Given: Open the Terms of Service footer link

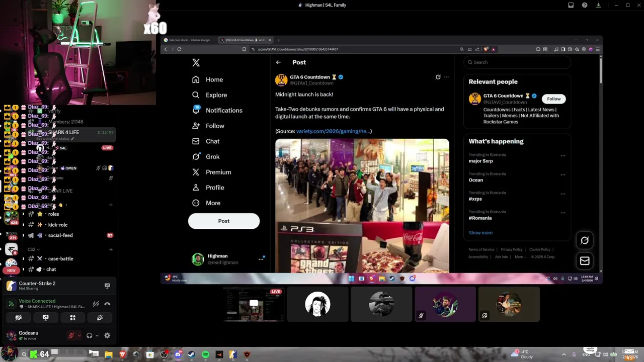Looking at the screenshot, I should [x=481, y=249].
